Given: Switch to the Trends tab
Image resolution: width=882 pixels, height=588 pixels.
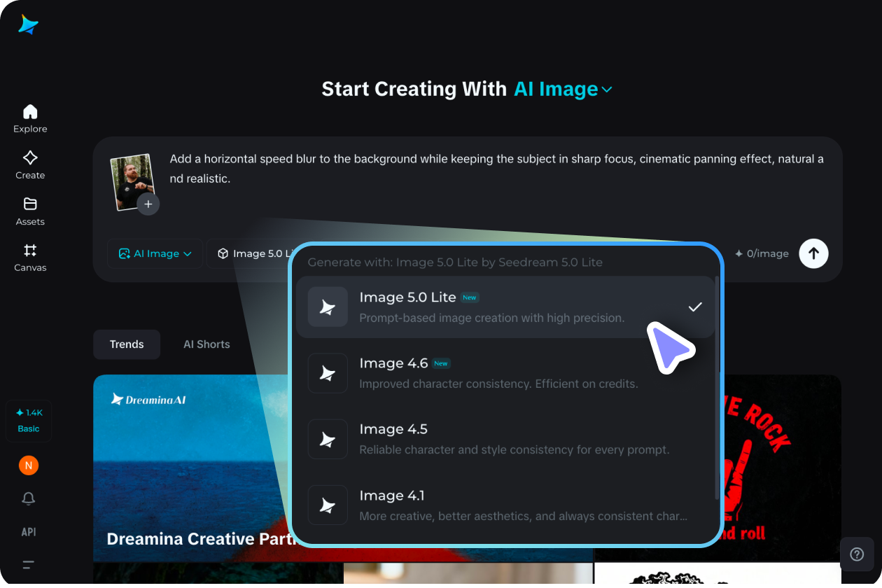Looking at the screenshot, I should 127,344.
